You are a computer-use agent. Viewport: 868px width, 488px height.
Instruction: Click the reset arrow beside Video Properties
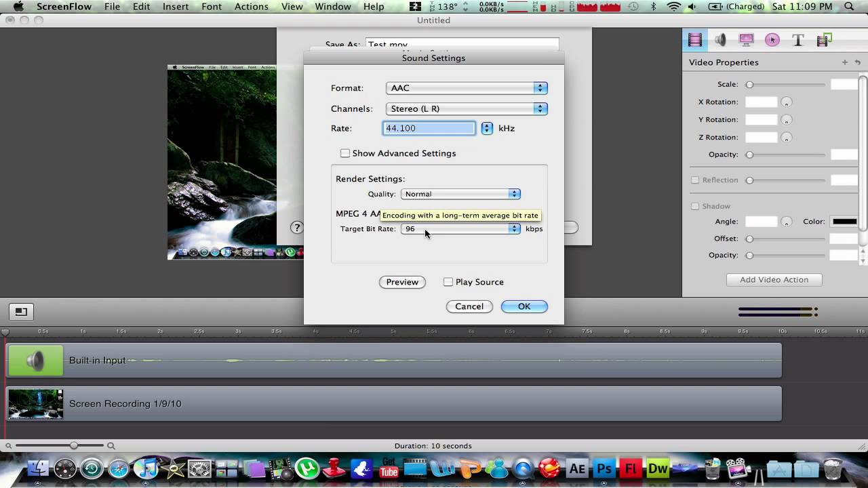[858, 62]
